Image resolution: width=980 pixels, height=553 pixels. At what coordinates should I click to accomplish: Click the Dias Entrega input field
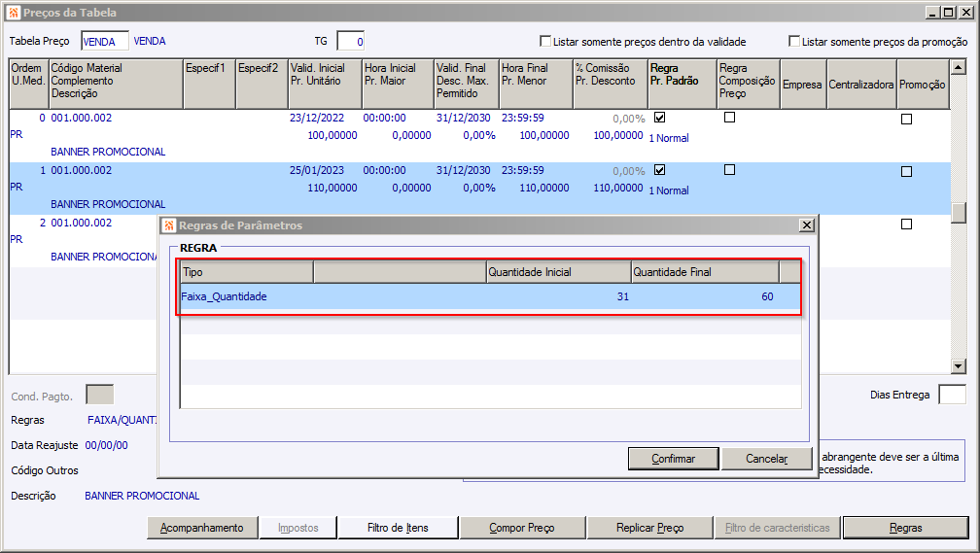click(952, 395)
